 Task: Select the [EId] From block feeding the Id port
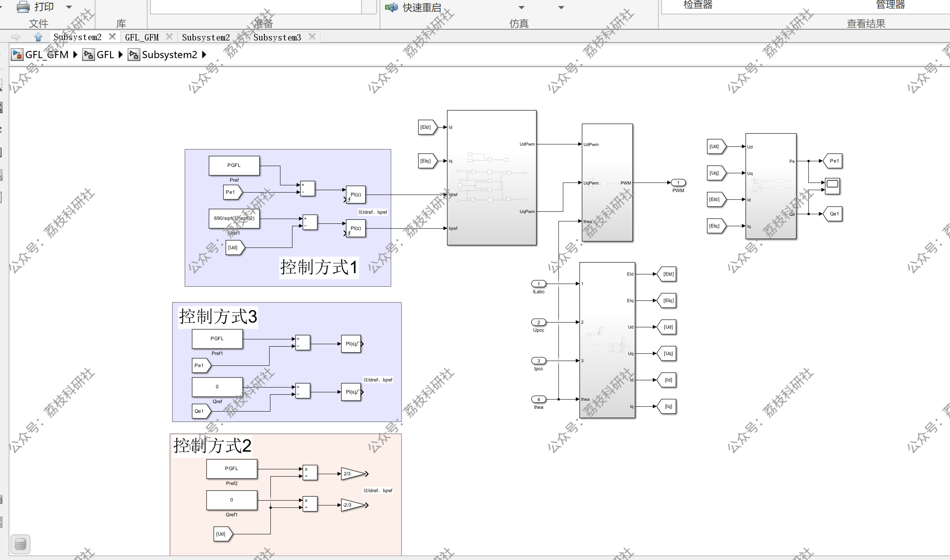427,127
